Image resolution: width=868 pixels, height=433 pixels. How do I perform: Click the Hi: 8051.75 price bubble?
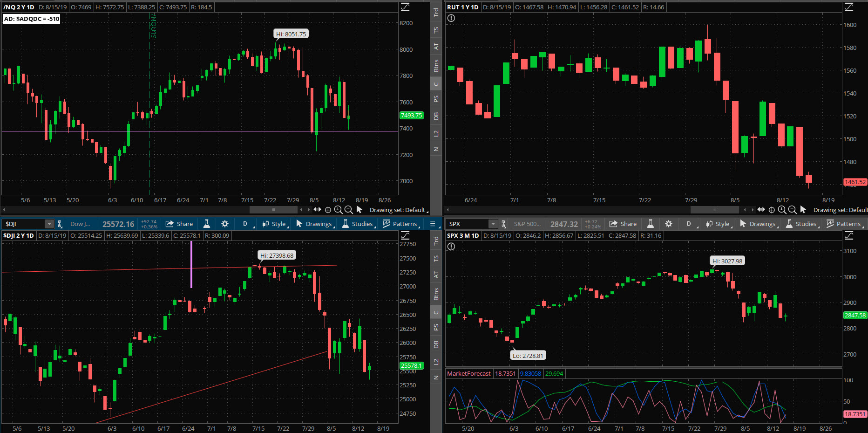point(291,34)
